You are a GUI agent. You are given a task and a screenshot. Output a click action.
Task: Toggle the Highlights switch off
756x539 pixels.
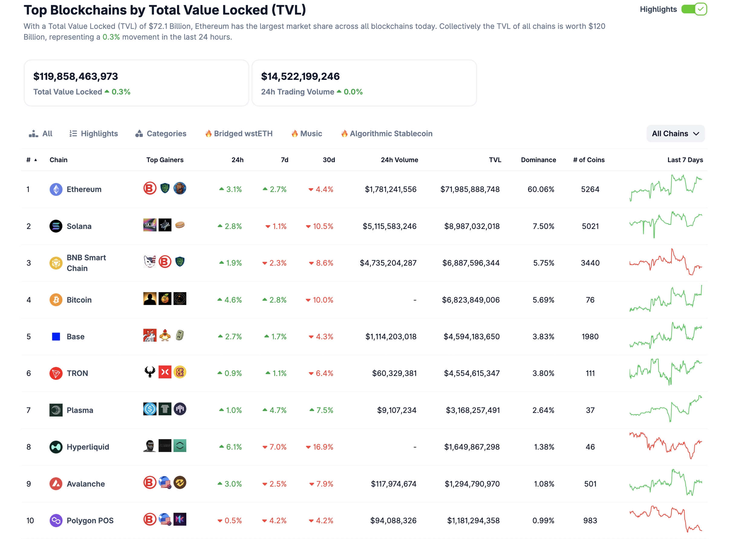click(x=694, y=9)
